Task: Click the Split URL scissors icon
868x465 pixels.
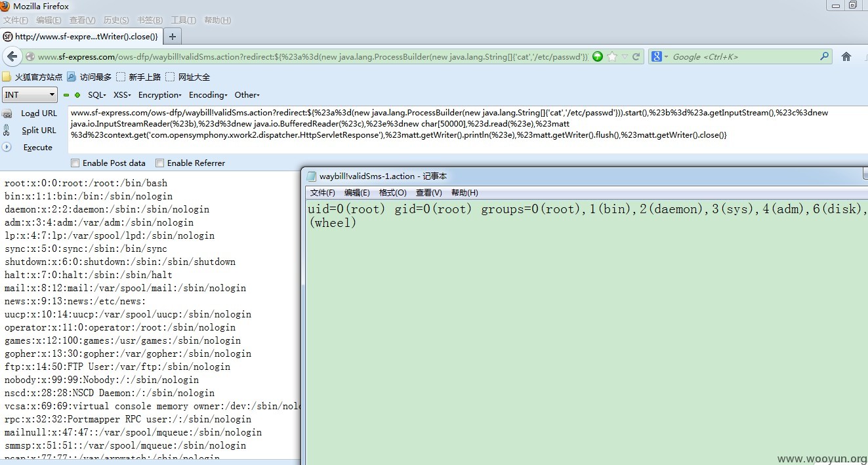Action: (7, 130)
